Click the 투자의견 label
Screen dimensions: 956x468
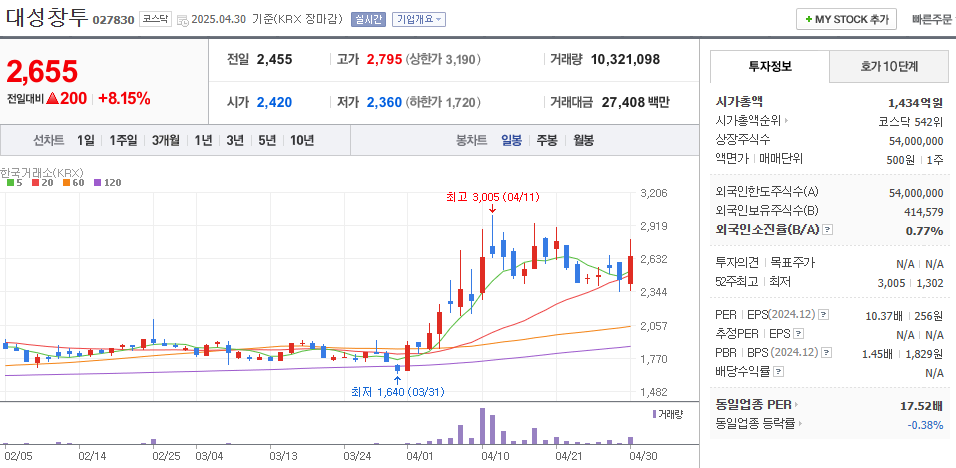pyautogui.click(x=737, y=263)
